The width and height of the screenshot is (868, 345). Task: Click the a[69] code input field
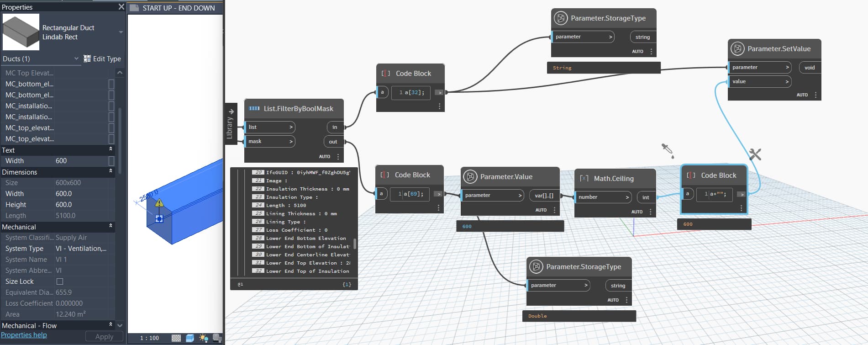pos(410,194)
